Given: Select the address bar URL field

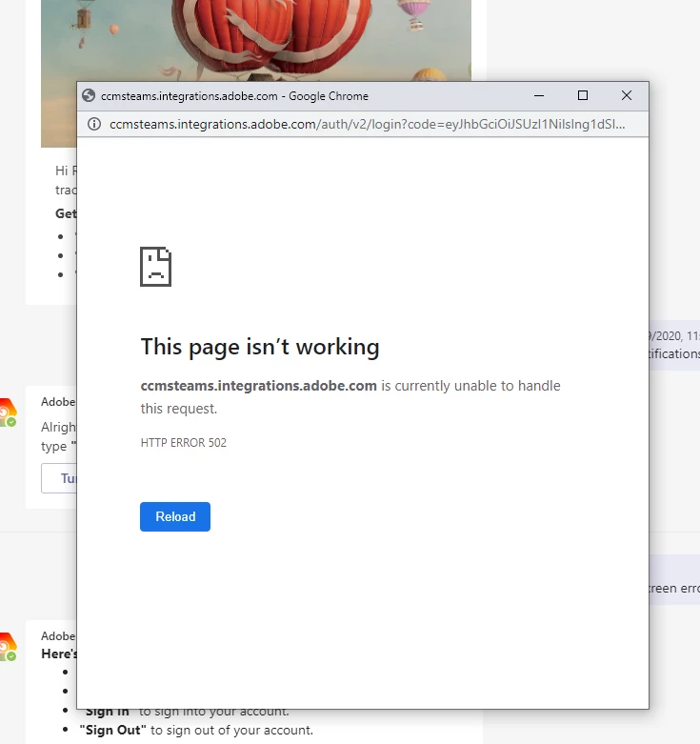Looking at the screenshot, I should click(x=367, y=124).
